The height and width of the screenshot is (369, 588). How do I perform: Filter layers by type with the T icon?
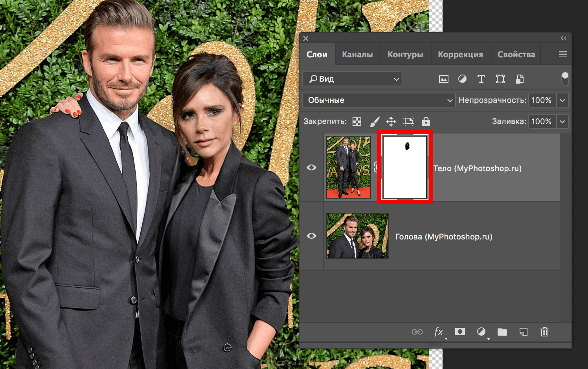pyautogui.click(x=481, y=79)
